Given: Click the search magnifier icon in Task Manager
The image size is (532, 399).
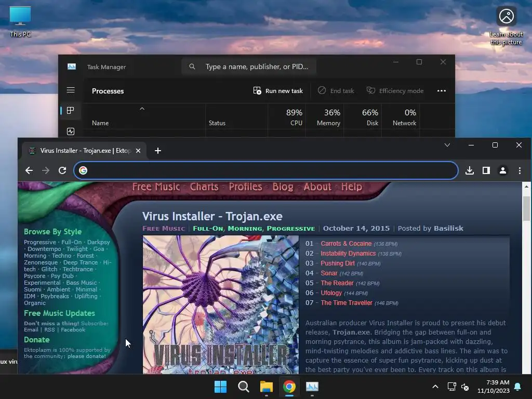Looking at the screenshot, I should point(192,66).
